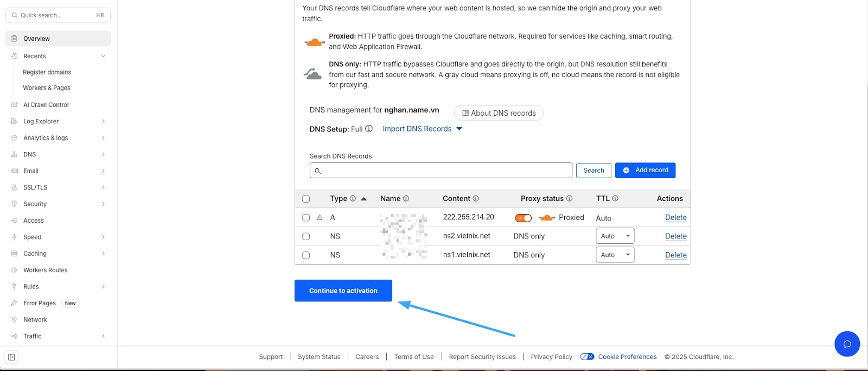Click the info icon next to Content header
The width and height of the screenshot is (868, 371).
pyautogui.click(x=476, y=199)
